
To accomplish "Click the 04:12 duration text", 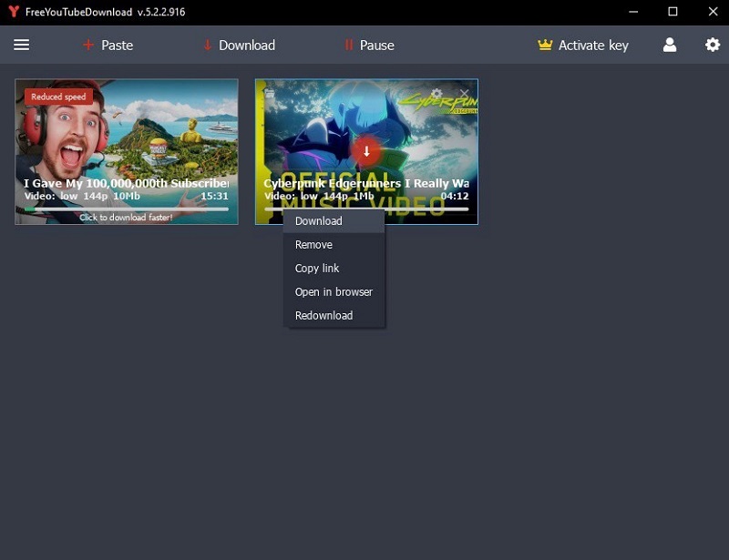I will (455, 196).
